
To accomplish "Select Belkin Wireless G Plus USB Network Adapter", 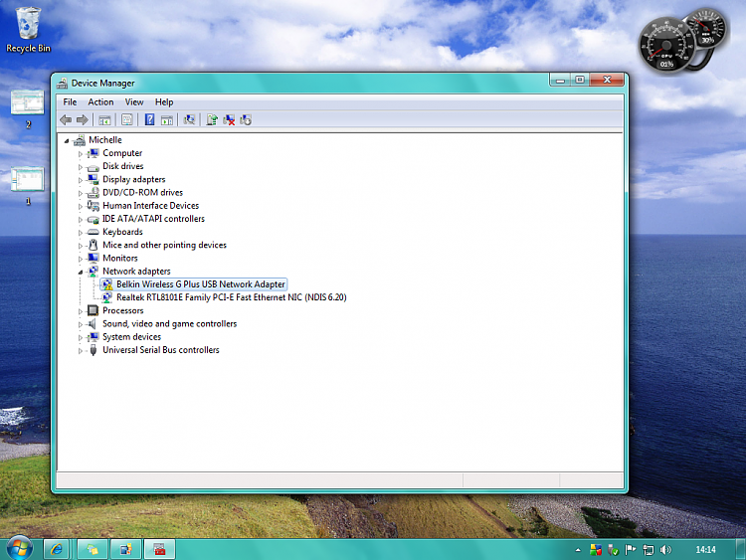I will click(x=200, y=284).
